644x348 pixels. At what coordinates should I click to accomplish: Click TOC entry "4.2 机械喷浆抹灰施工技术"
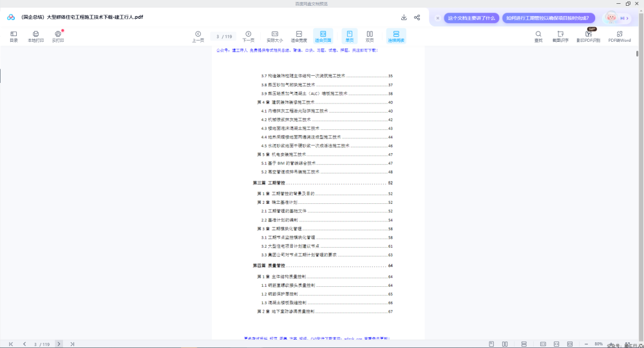[327, 120]
